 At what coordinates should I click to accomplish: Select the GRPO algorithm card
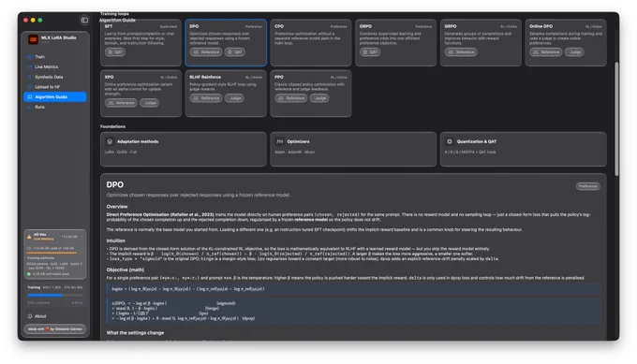point(481,43)
